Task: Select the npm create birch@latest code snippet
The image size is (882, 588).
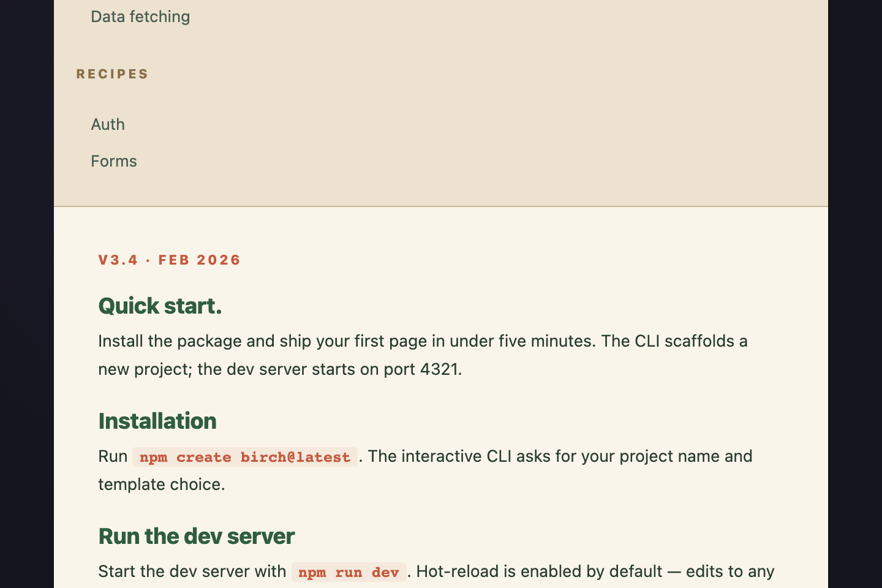Action: click(x=245, y=457)
